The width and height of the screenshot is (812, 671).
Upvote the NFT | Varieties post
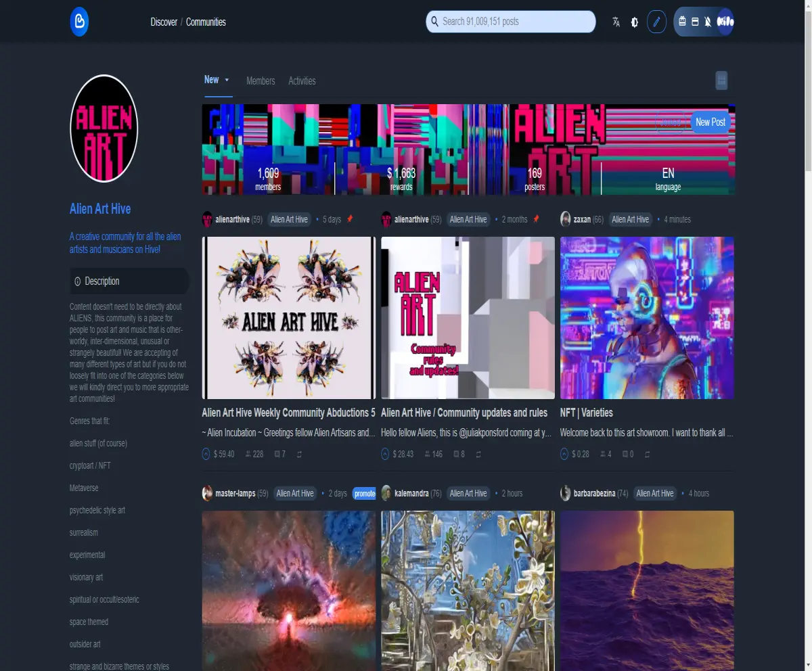pos(564,454)
